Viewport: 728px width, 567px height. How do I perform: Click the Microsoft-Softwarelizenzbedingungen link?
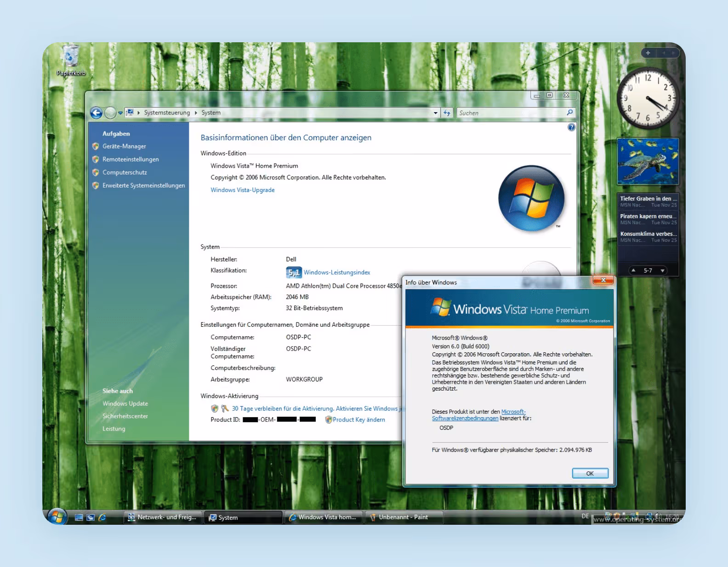(x=478, y=415)
